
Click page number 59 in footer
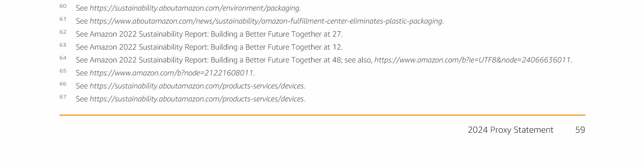(x=580, y=130)
